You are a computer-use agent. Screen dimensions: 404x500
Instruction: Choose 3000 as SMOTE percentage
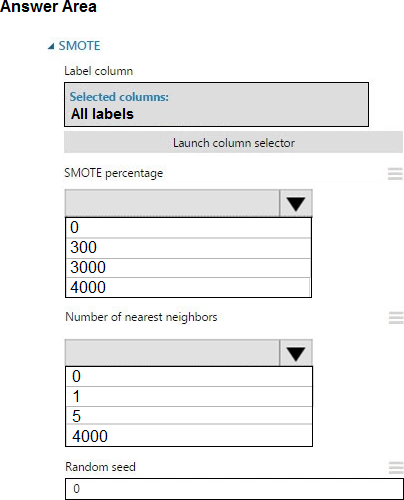pyautogui.click(x=188, y=267)
